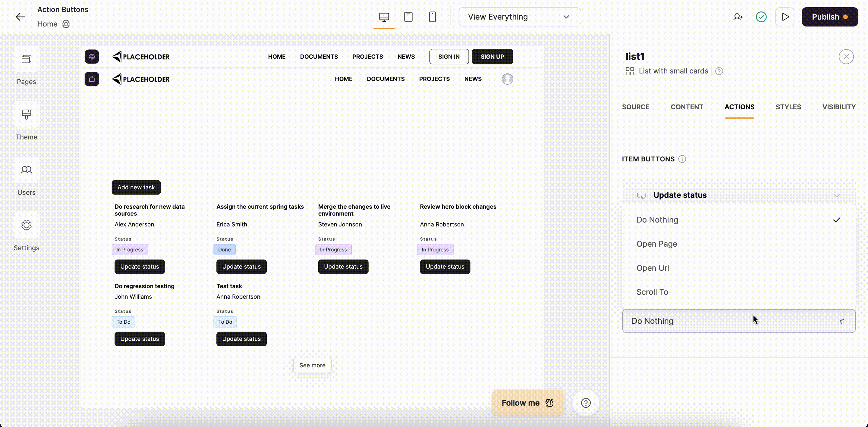The width and height of the screenshot is (868, 427).
Task: Open the Pages panel icon
Action: tap(26, 59)
